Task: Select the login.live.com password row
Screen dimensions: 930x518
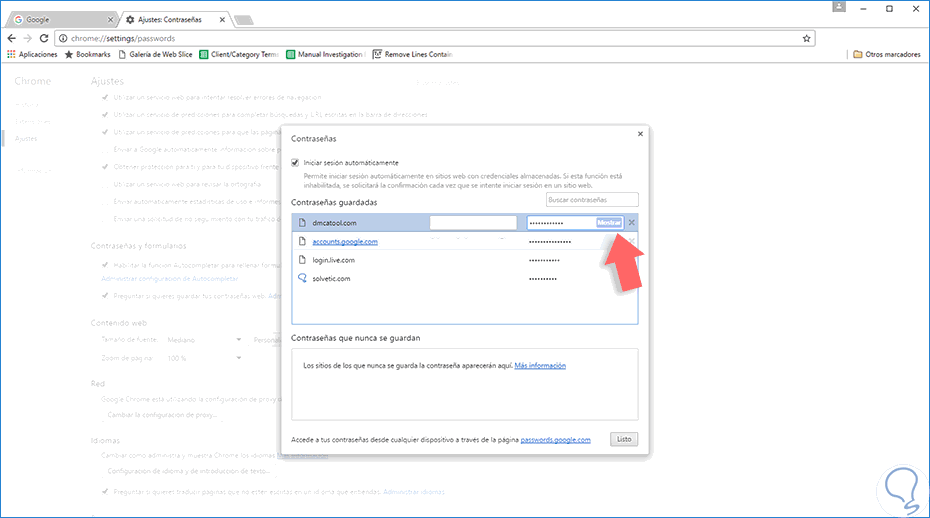Action: pos(465,260)
